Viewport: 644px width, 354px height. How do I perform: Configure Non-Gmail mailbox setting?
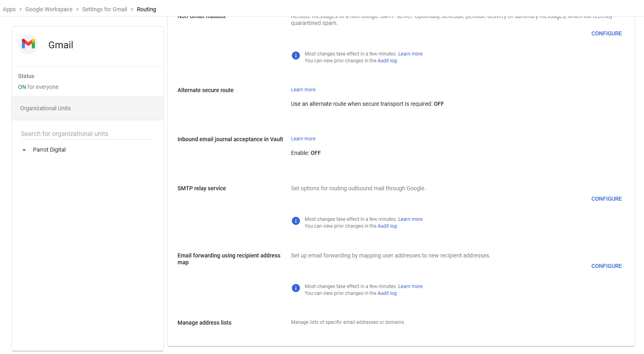click(606, 33)
